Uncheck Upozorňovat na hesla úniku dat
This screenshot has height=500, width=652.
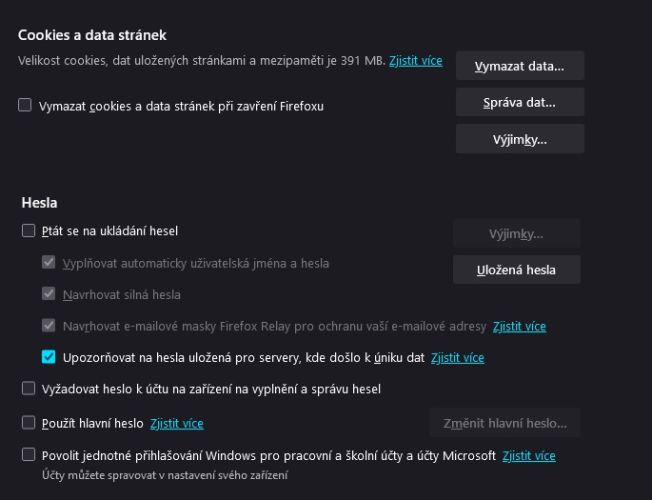pyautogui.click(x=49, y=357)
